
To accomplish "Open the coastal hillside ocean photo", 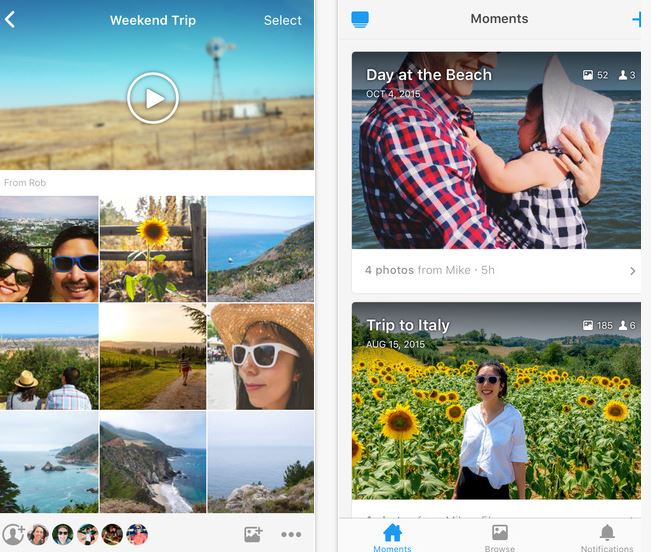I will click(261, 249).
